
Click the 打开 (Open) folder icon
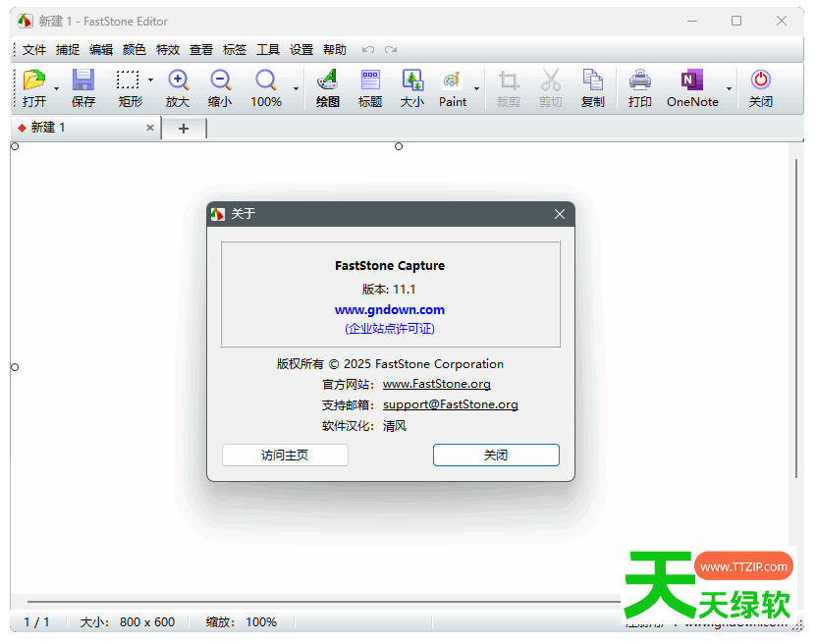[x=34, y=80]
